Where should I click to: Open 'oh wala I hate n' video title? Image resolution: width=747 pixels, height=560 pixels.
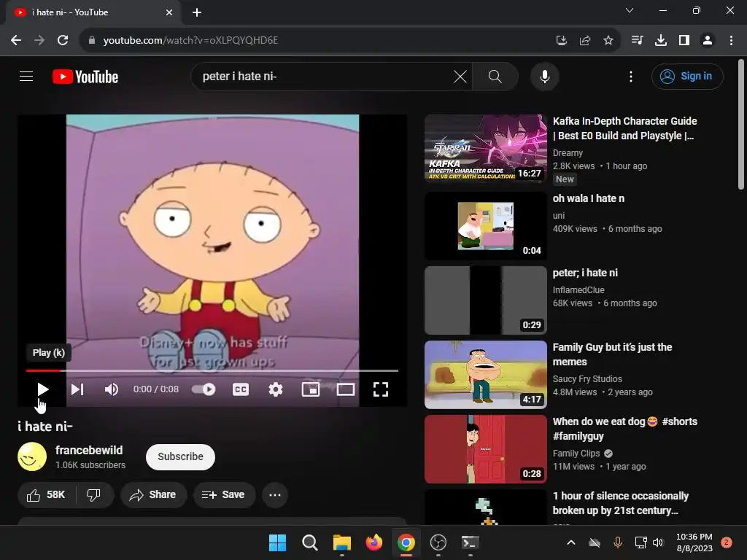[x=589, y=198]
